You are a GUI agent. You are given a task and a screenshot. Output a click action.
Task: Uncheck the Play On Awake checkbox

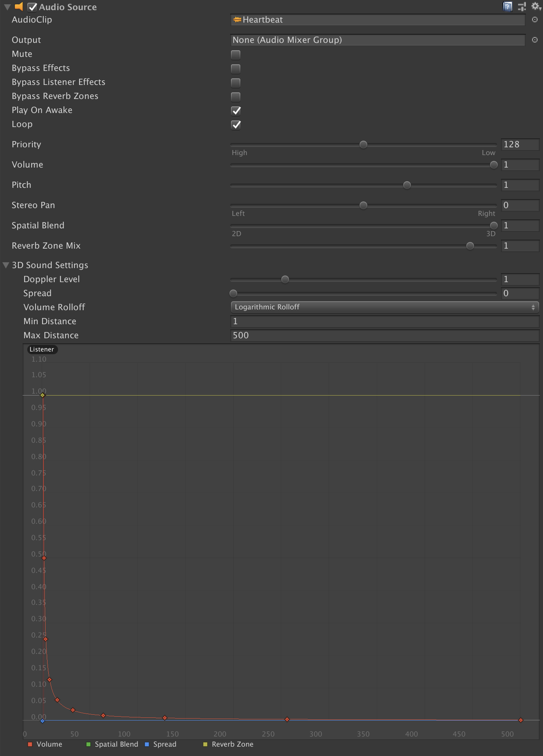(x=236, y=111)
